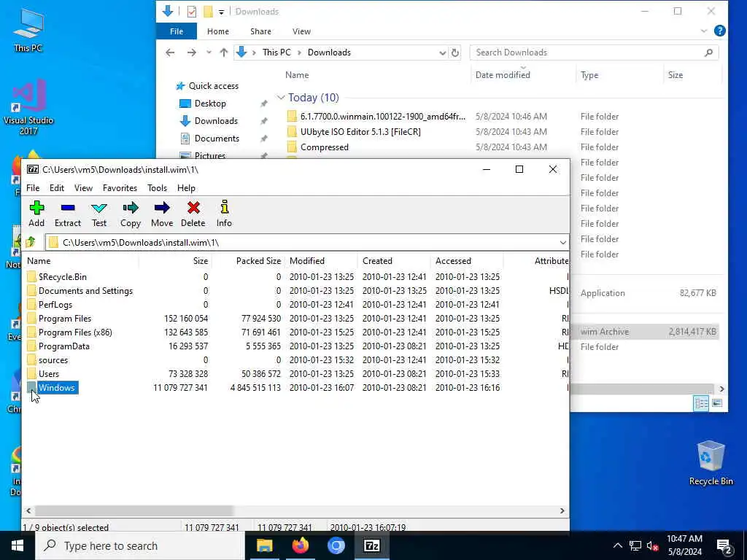Open Windows Start menu

pyautogui.click(x=18, y=545)
